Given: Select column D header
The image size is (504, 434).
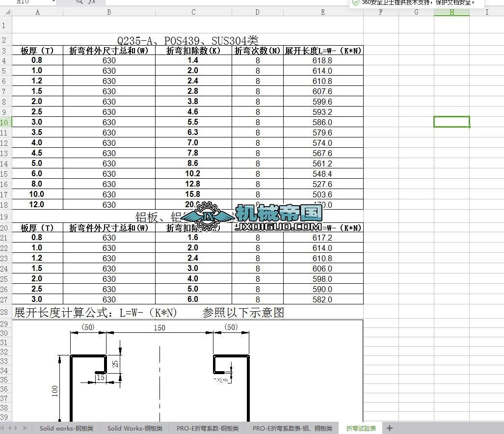Looking at the screenshot, I should [258, 12].
